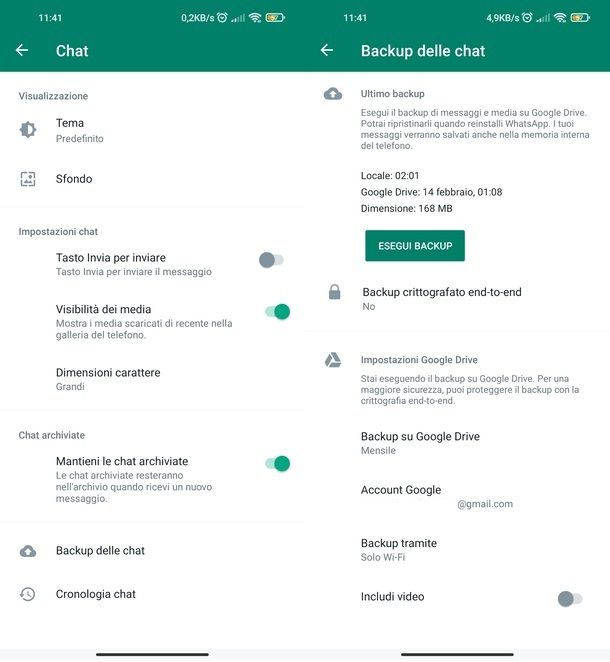Tap the signal bars in Chat screen status bar
The width and height of the screenshot is (610, 662).
pyautogui.click(x=238, y=18)
